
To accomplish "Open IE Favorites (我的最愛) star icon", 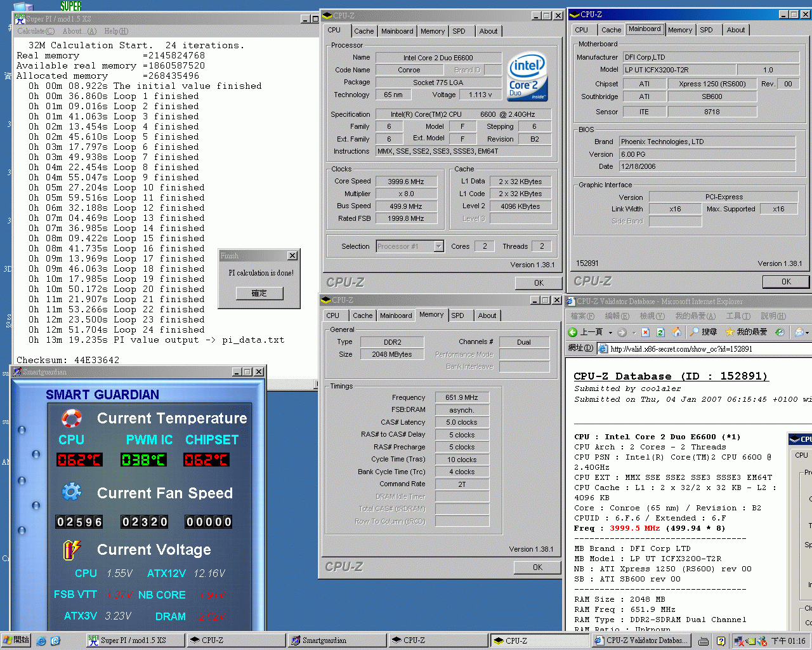I will point(730,332).
